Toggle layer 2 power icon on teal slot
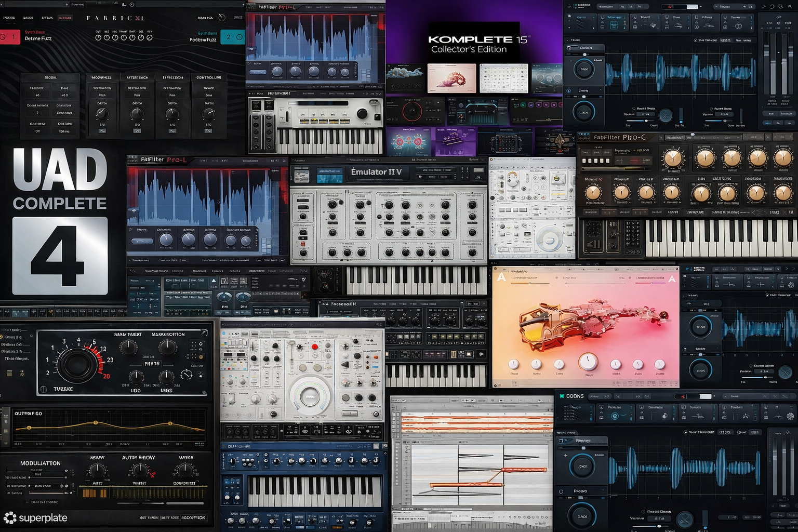This screenshot has height=532, width=798. pos(239,37)
